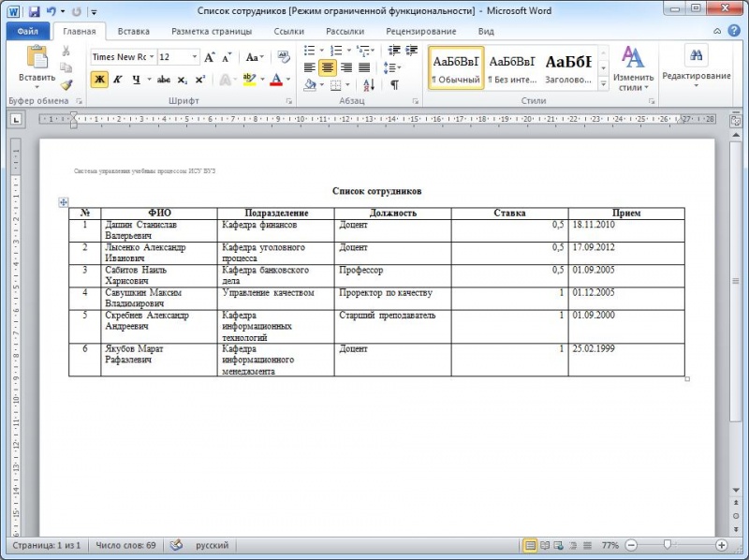
Task: Open the Clipboard pane launcher
Action: [x=80, y=101]
